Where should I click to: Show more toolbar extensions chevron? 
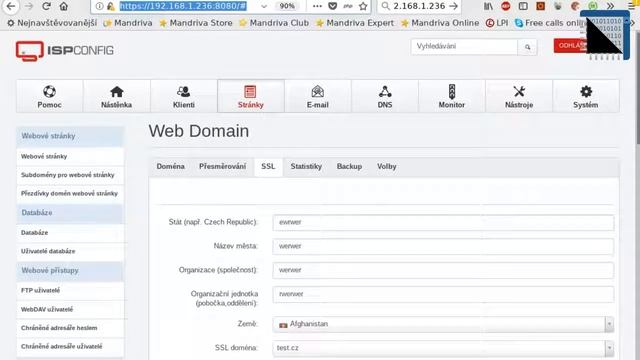click(611, 6)
